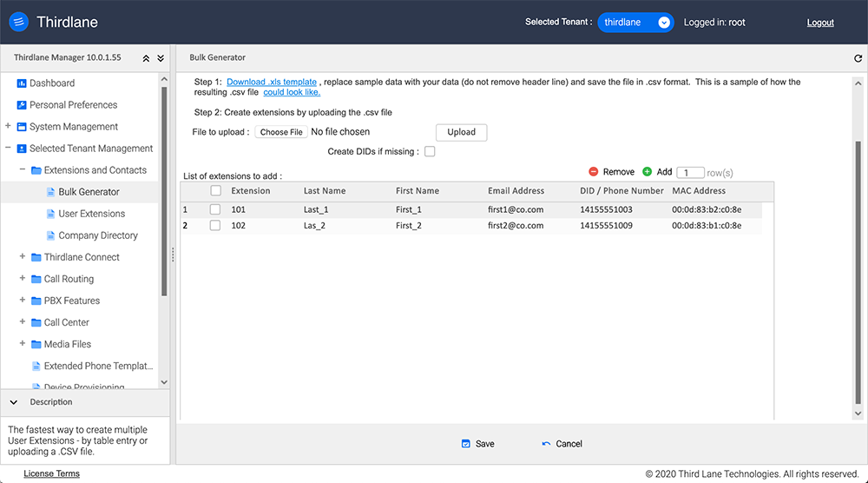This screenshot has width=868, height=483.
Task: Collapse the Description panel
Action: [x=13, y=402]
